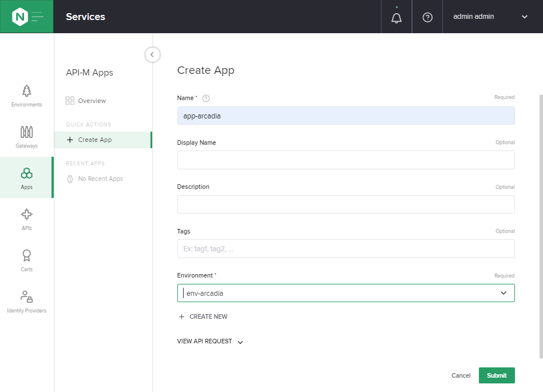543x392 pixels.
Task: Click the Services header title
Action: click(85, 17)
